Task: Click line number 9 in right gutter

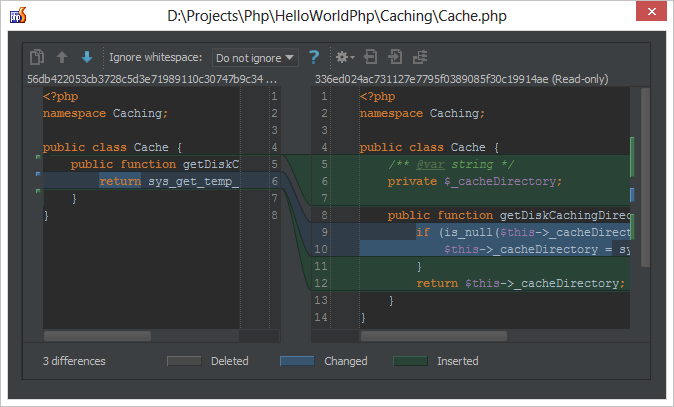Action: pos(324,232)
